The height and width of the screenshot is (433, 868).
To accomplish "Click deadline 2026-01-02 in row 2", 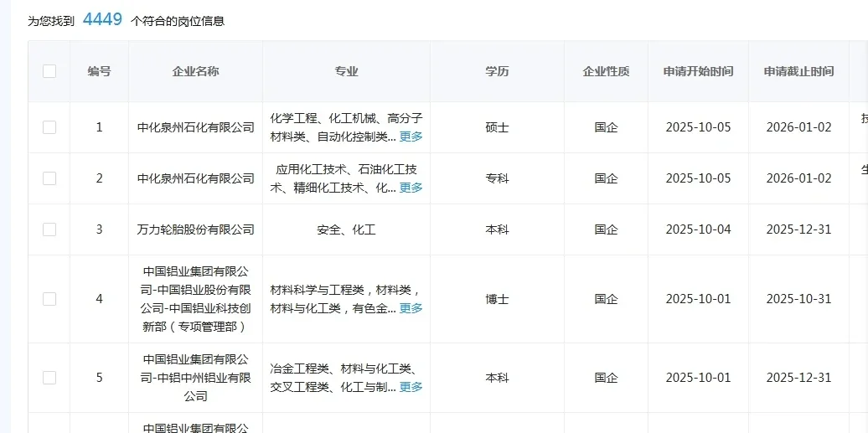I will pos(798,178).
